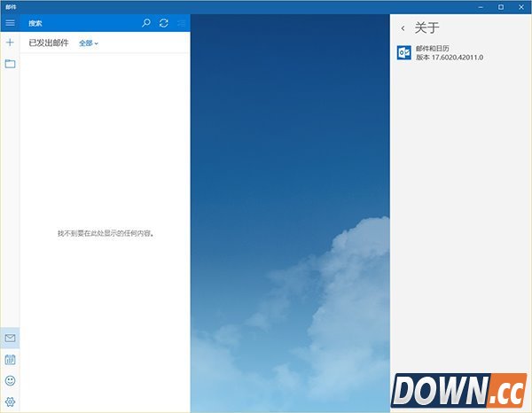Compose a new mail with plus icon
The width and height of the screenshot is (532, 413).
coord(10,43)
